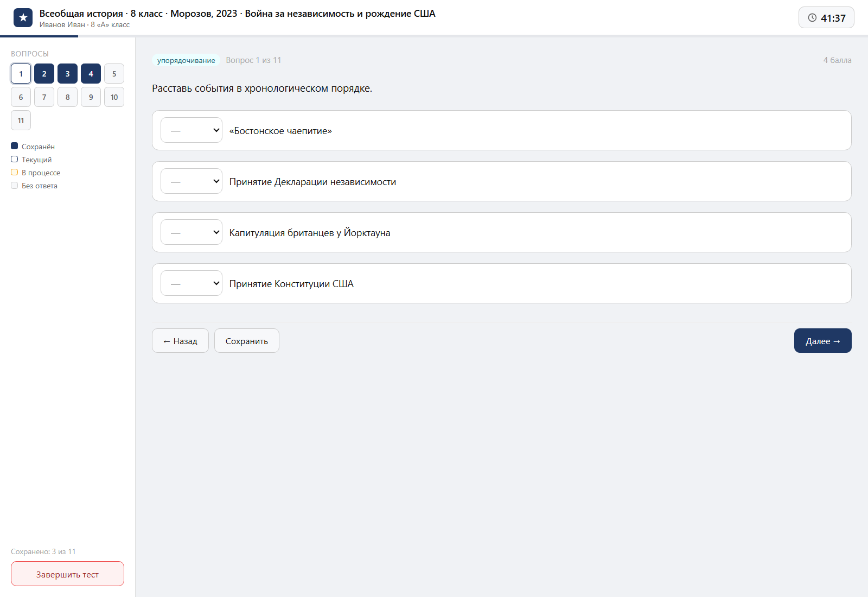Click the 4 балла score label

(x=837, y=60)
